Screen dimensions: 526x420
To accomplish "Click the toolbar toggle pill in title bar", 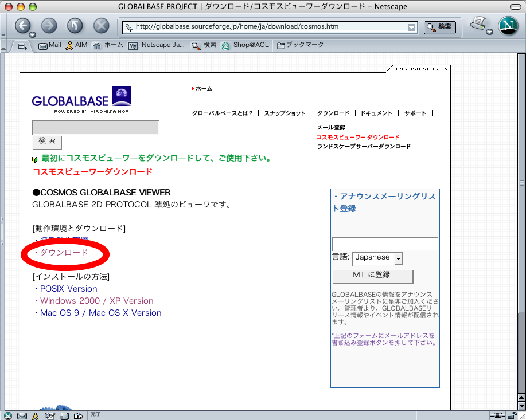I will pos(515,6).
